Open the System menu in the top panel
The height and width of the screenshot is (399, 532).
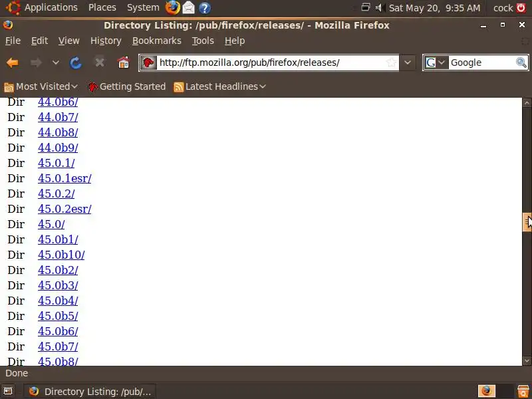[x=143, y=7]
